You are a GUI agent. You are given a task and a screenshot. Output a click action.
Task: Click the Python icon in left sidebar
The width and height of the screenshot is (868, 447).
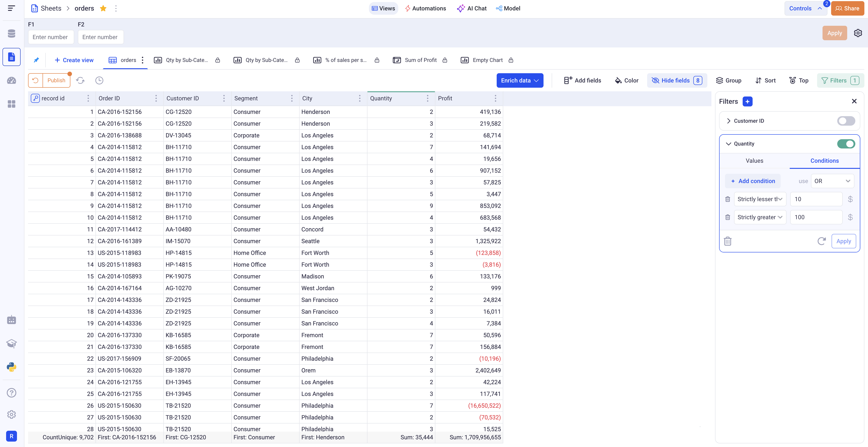pyautogui.click(x=12, y=367)
